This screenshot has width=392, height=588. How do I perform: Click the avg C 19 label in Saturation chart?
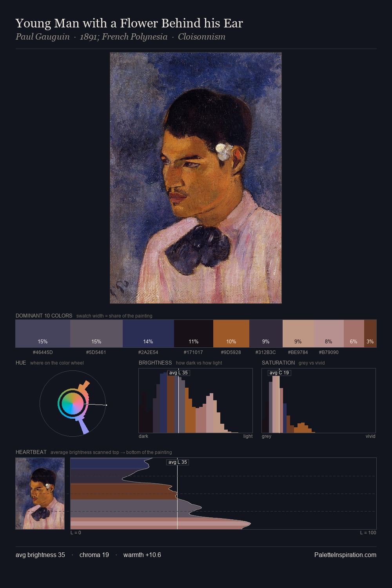pyautogui.click(x=279, y=373)
